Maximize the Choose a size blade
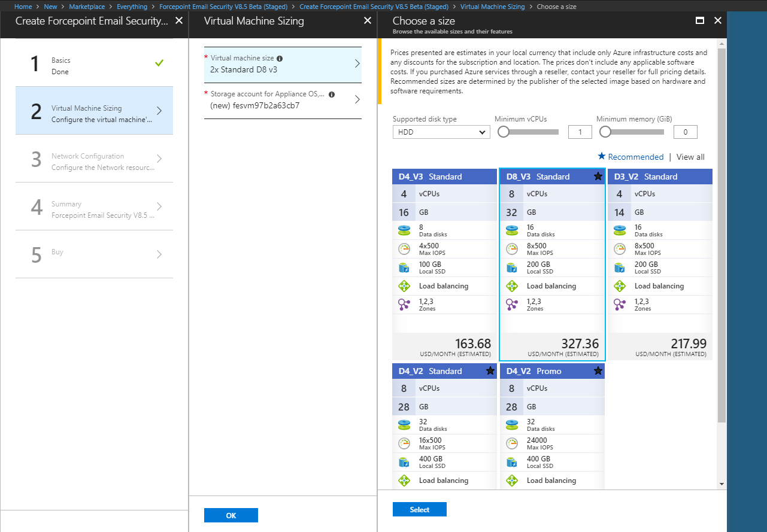Screen dimensions: 767x532 pyautogui.click(x=699, y=20)
